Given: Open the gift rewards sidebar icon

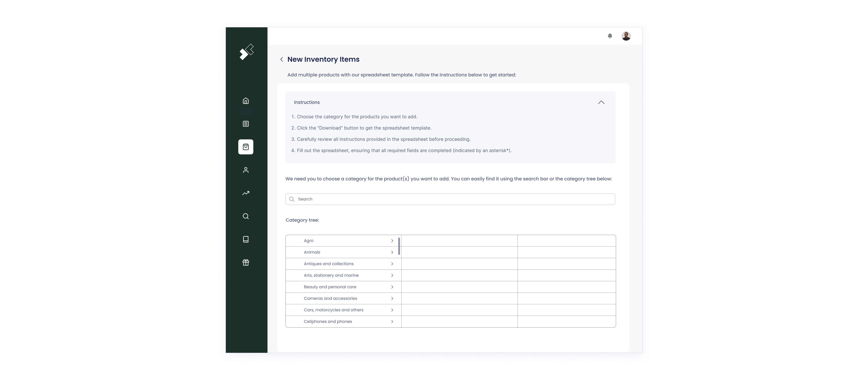Looking at the screenshot, I should tap(246, 263).
